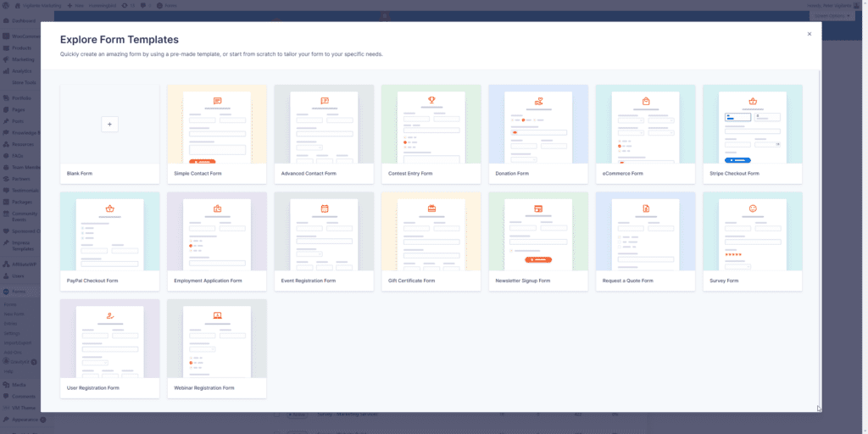The height and width of the screenshot is (434, 868).
Task: Click the user icon on User Registration template
Action: tap(110, 315)
